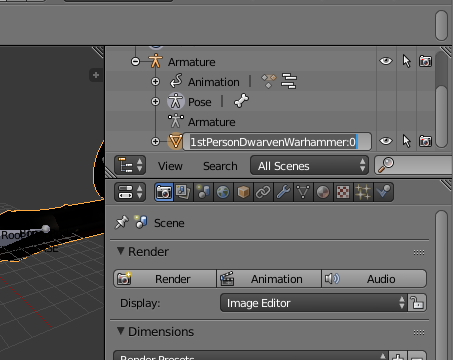Click the Audio render button
This screenshot has width=453, height=360.
(x=374, y=279)
